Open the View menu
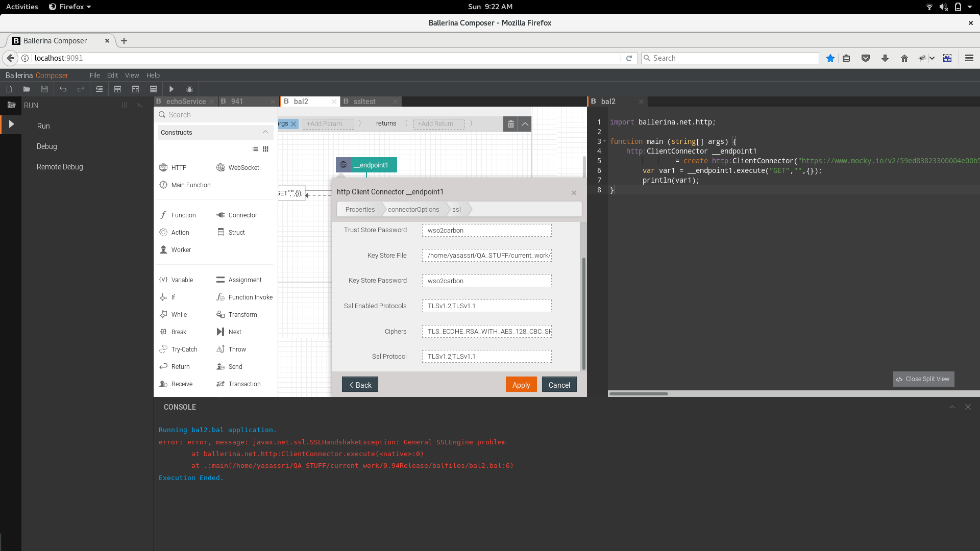980x551 pixels. (132, 75)
